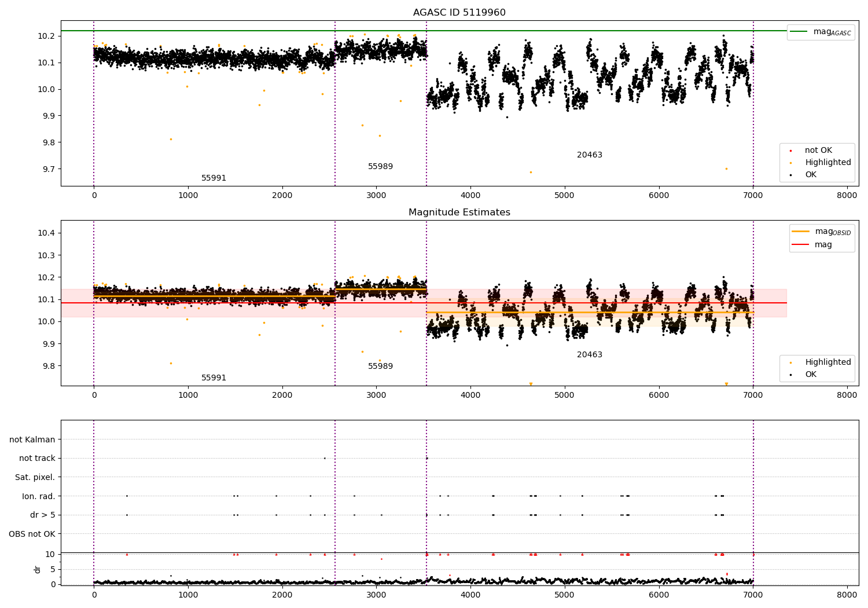Click orange mag OBSID segment over obsid 20463 data
The width and height of the screenshot is (868, 608).
[590, 313]
